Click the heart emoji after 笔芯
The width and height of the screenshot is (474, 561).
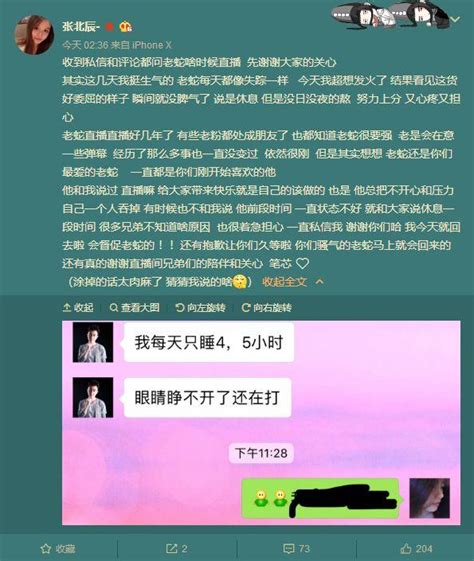tap(302, 264)
